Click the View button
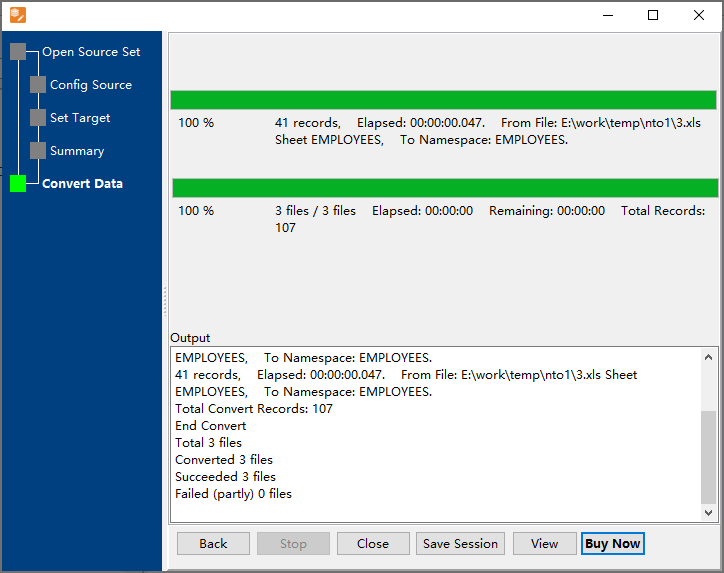 pos(545,544)
